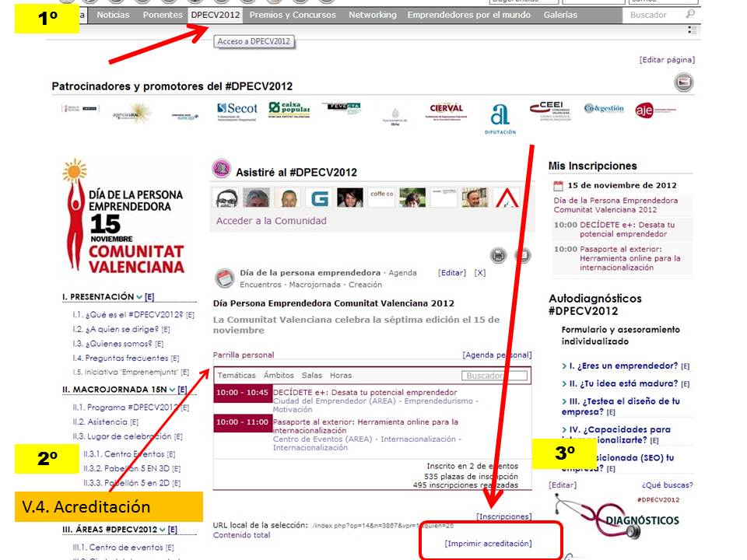Screen dimensions: 747x560
Task: Click the email envelope icon beside print
Action: tap(522, 255)
